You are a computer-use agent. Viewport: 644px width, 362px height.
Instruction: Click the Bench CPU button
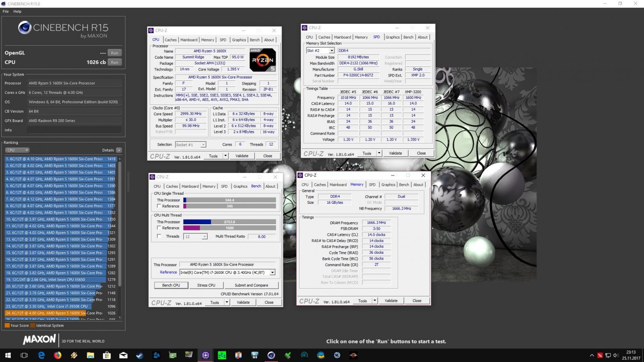[x=171, y=285]
